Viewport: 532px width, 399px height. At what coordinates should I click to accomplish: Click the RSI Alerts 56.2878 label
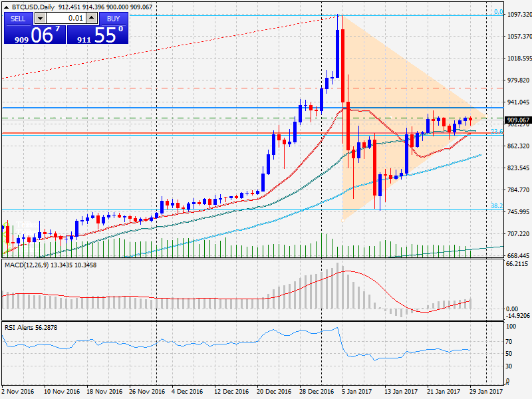[x=31, y=328]
